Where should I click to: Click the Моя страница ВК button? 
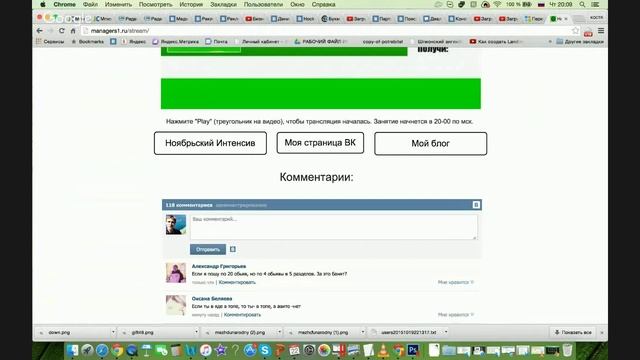click(x=320, y=142)
